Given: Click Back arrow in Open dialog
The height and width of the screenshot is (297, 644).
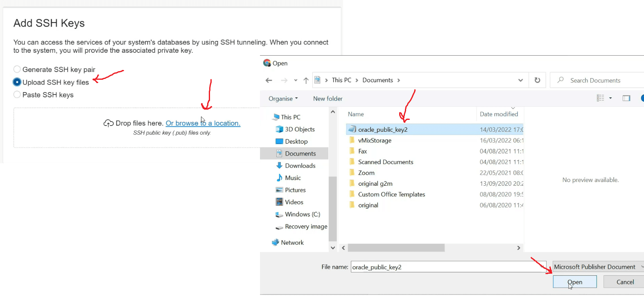Looking at the screenshot, I should (269, 80).
